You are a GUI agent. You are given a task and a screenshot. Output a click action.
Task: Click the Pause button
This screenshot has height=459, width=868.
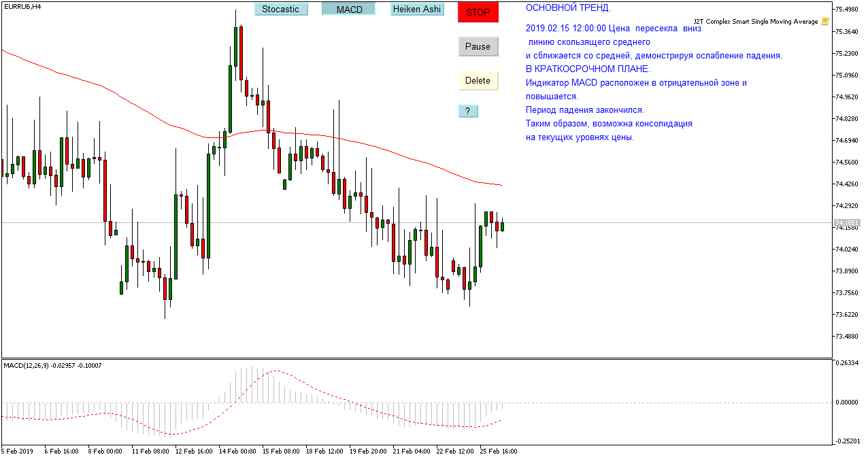(478, 47)
